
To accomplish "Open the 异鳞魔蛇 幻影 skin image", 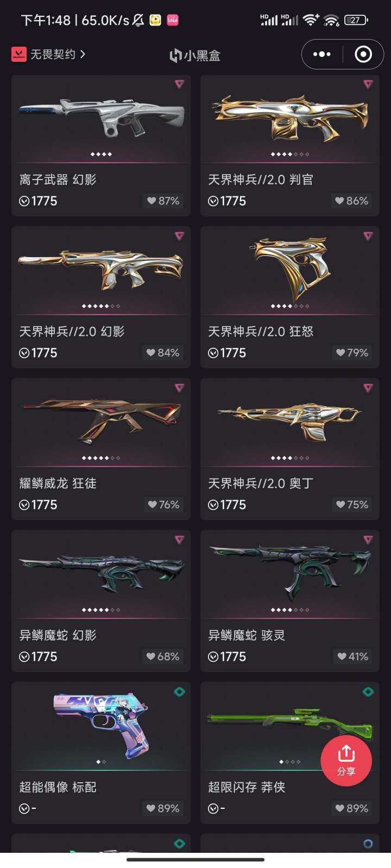I will [x=101, y=571].
